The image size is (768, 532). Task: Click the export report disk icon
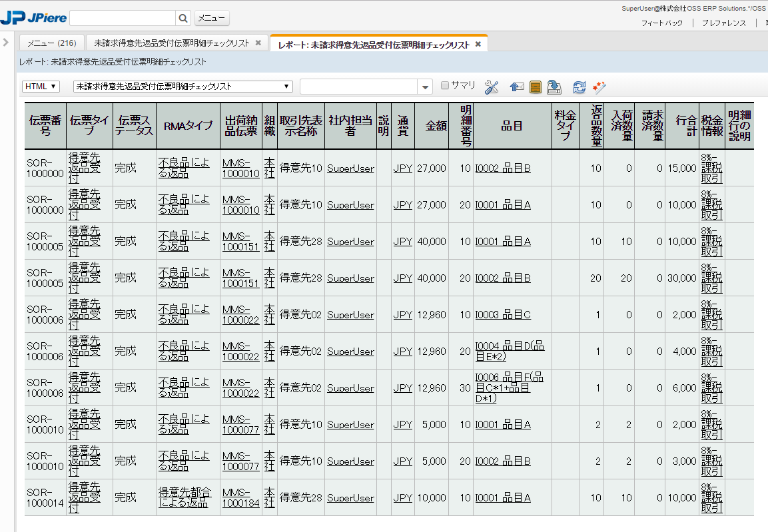(x=554, y=87)
